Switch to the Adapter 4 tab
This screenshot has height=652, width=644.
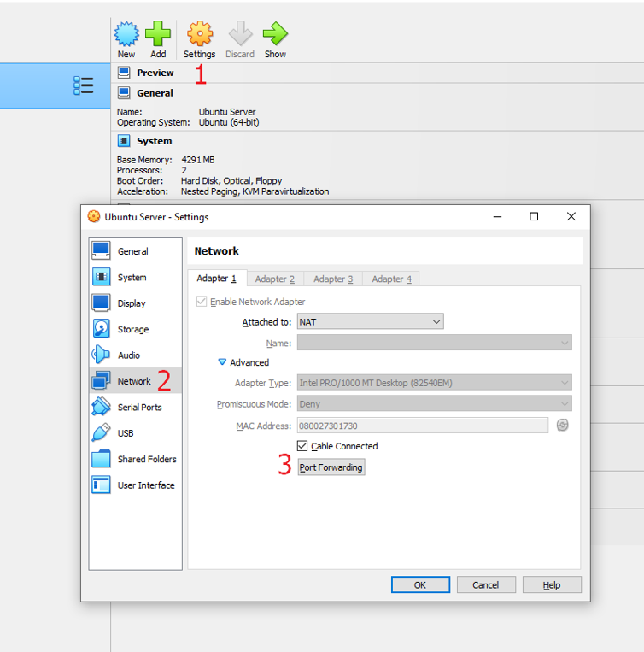click(391, 279)
